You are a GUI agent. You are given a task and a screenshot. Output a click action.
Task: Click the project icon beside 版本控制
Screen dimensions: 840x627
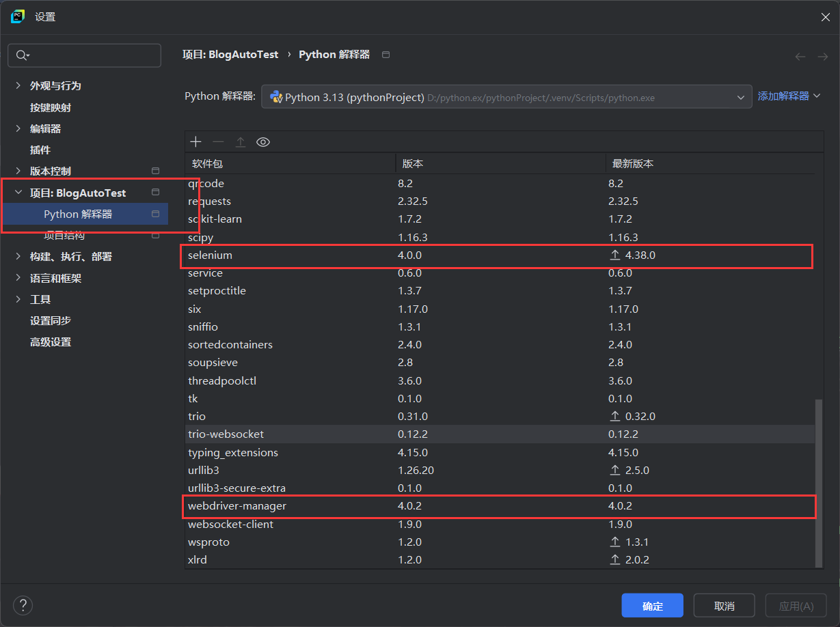(155, 171)
